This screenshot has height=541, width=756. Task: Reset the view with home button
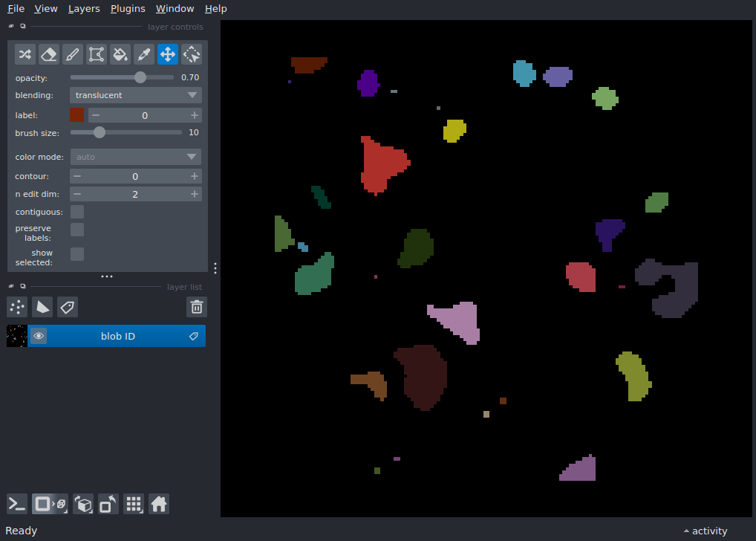(x=159, y=504)
